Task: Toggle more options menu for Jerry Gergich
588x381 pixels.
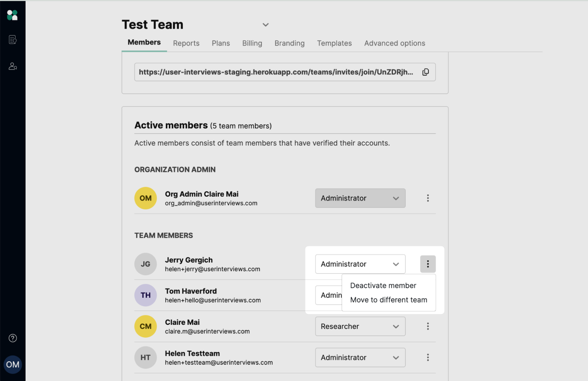Action: point(428,264)
